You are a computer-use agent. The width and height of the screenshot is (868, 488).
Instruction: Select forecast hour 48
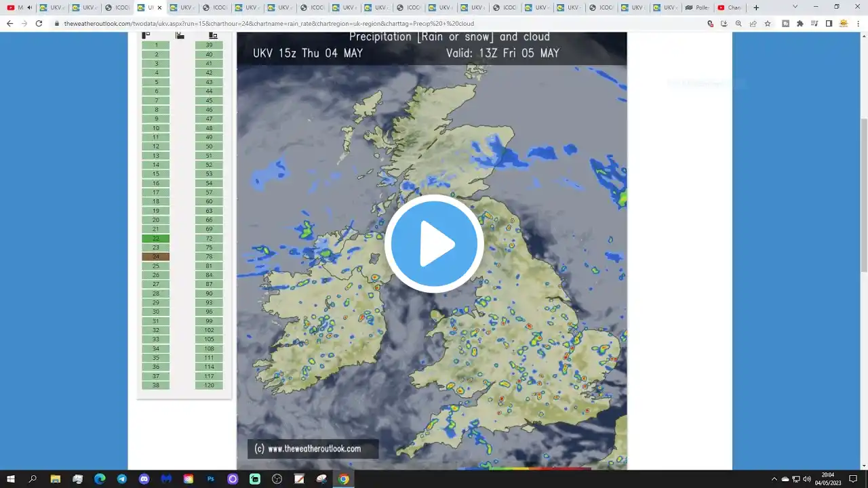(209, 128)
